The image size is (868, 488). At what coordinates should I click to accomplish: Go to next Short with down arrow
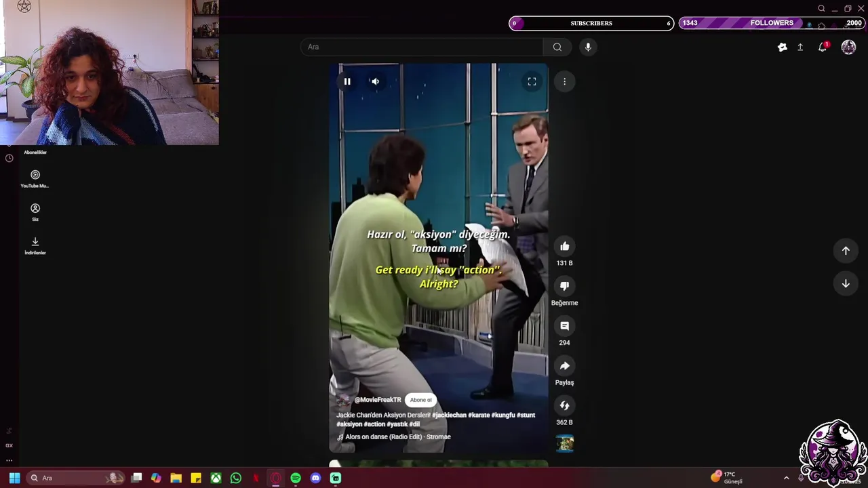pos(846,284)
